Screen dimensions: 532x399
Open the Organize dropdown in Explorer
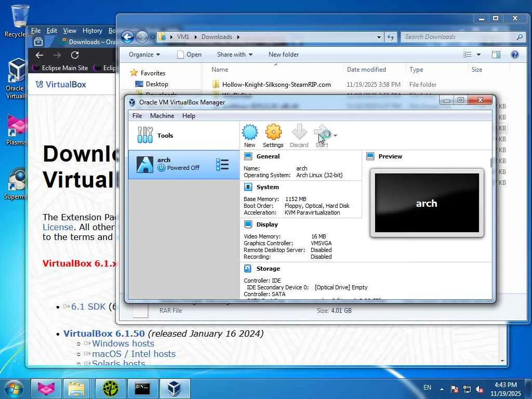[144, 55]
